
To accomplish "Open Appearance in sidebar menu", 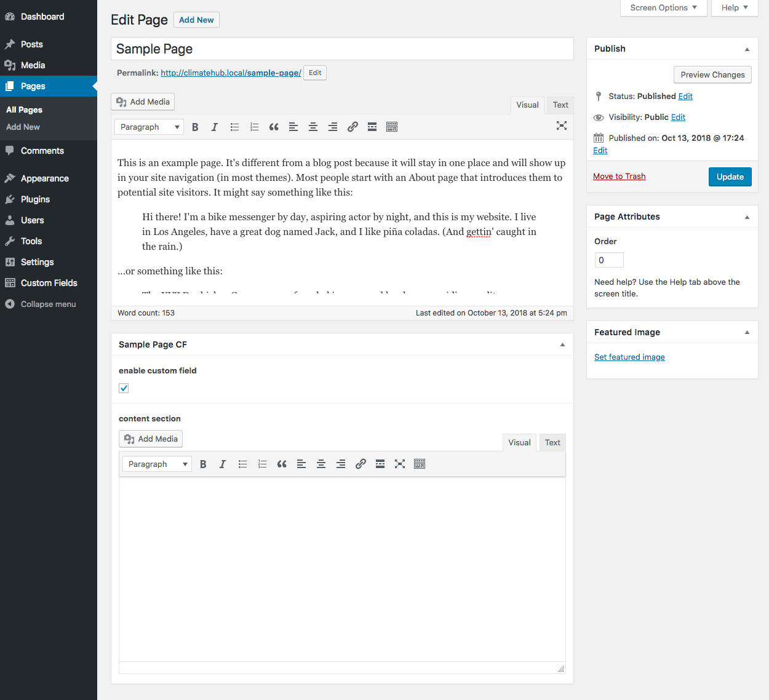I will click(49, 178).
